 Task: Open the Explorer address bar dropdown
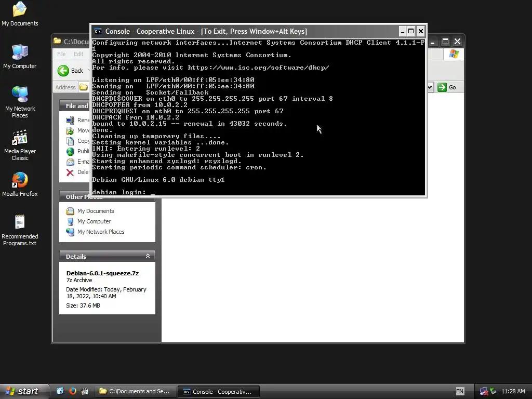pos(430,87)
